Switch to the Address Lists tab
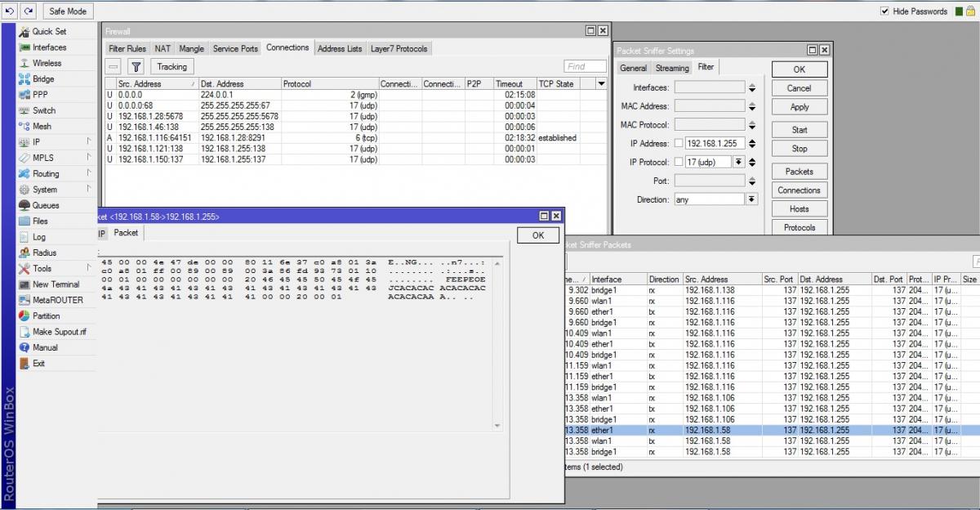The image size is (980, 510). click(340, 49)
